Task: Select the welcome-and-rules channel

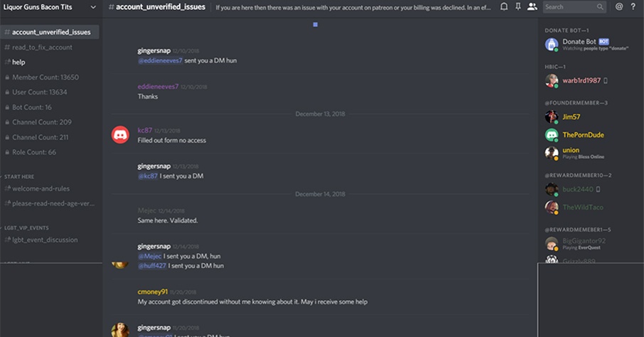Action: click(41, 188)
